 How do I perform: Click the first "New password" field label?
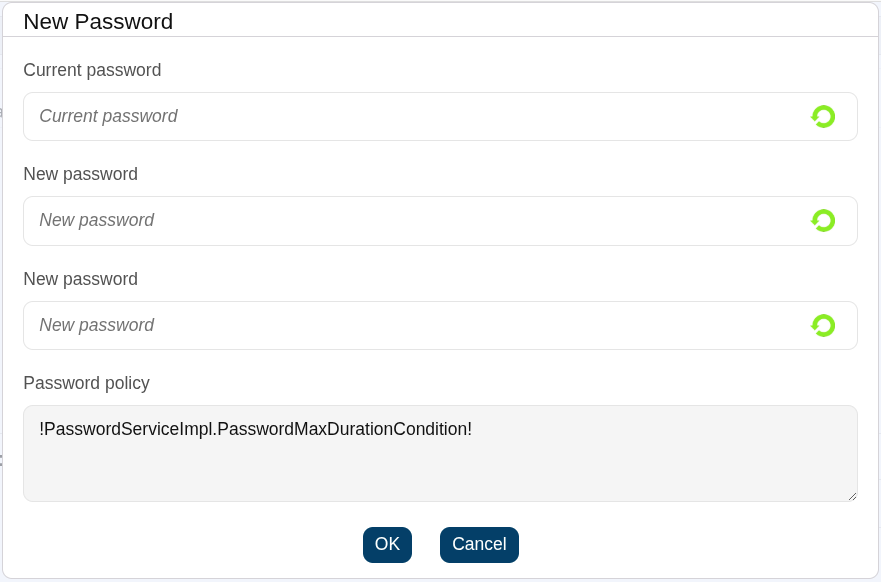pos(80,174)
